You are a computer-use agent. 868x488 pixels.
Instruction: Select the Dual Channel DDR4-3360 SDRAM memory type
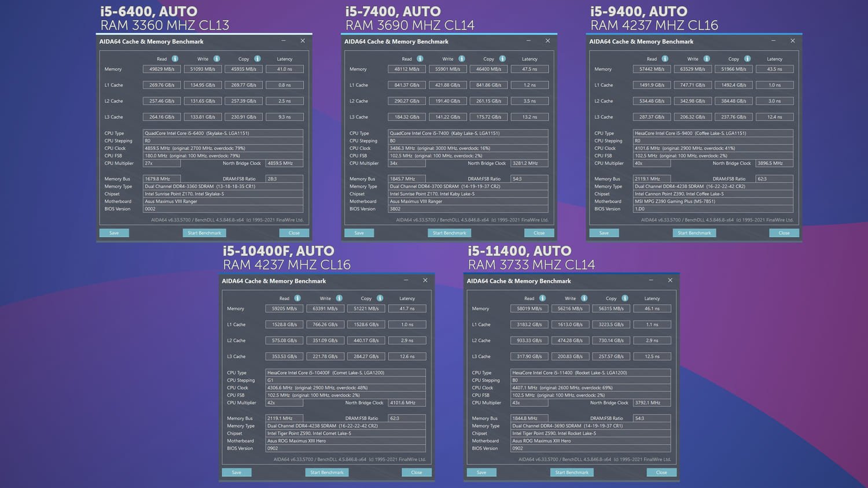[223, 186]
